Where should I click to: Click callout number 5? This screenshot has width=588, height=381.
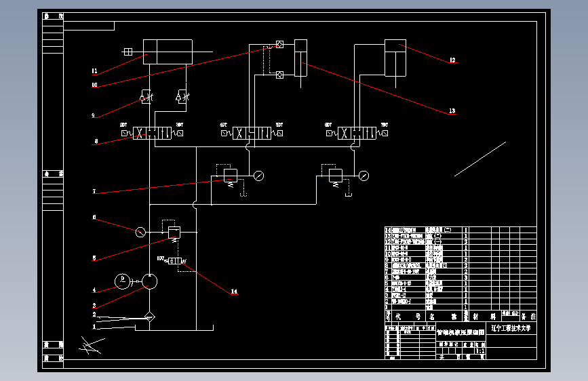(x=94, y=258)
